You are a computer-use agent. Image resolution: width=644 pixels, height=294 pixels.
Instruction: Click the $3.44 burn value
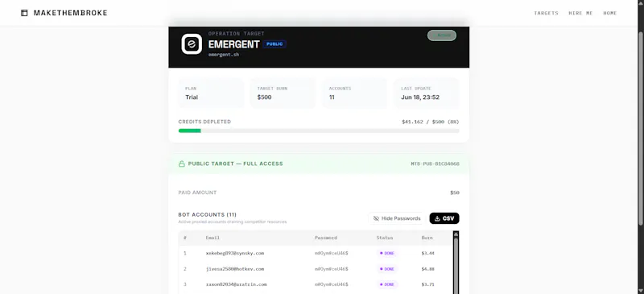(x=428, y=253)
